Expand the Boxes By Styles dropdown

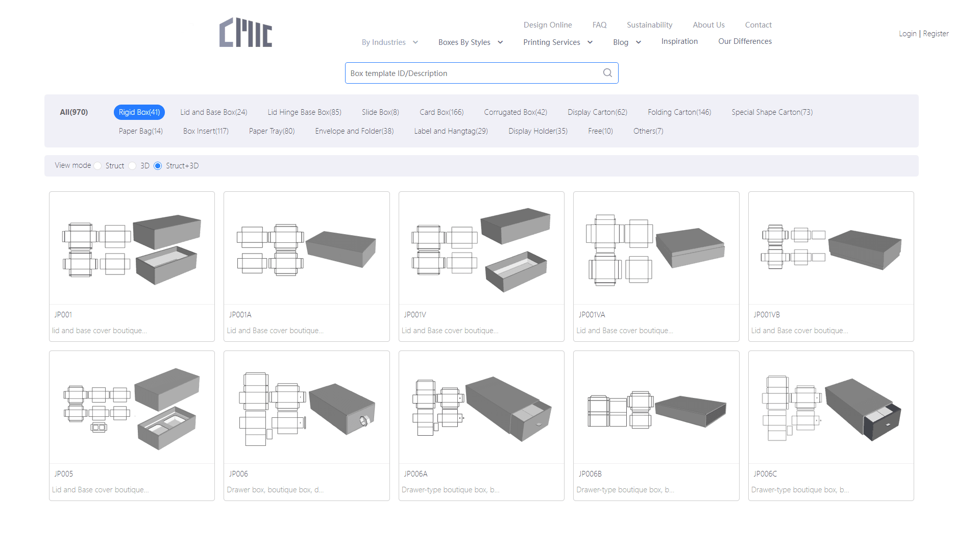coord(470,42)
